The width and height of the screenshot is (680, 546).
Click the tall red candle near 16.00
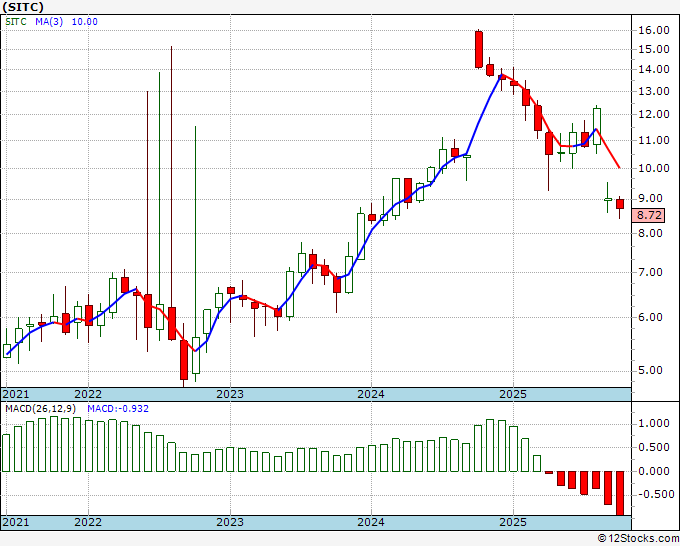[x=479, y=49]
